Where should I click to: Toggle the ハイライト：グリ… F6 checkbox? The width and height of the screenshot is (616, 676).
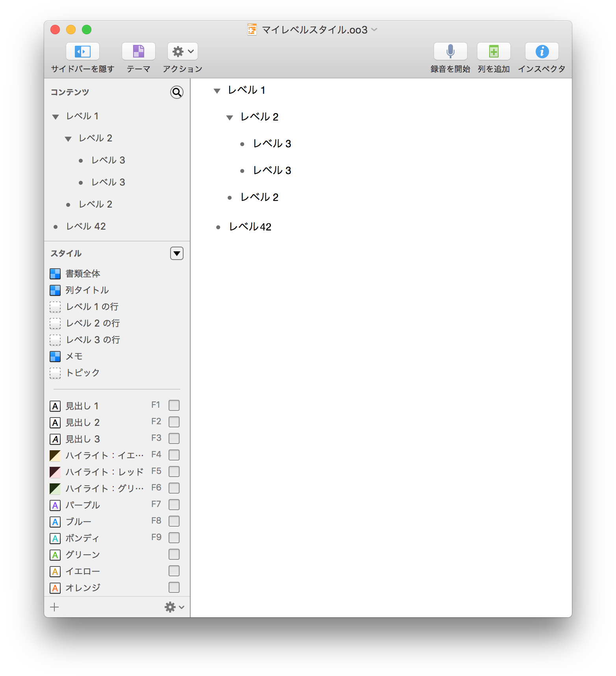pos(174,488)
